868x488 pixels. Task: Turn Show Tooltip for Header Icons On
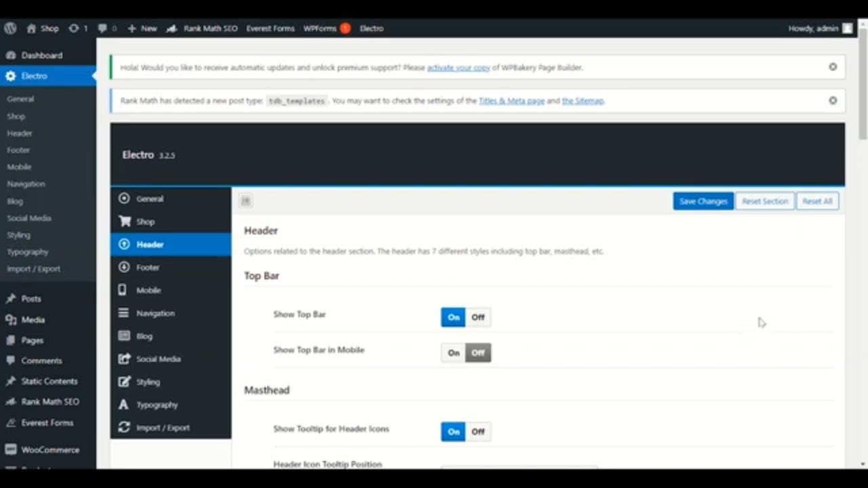pos(453,432)
